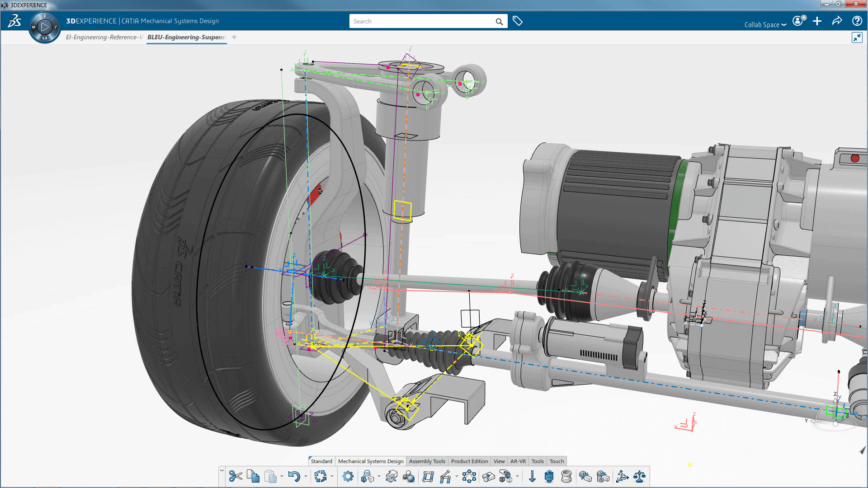Click the balance scales measure icon
The width and height of the screenshot is (868, 488).
coord(639,476)
